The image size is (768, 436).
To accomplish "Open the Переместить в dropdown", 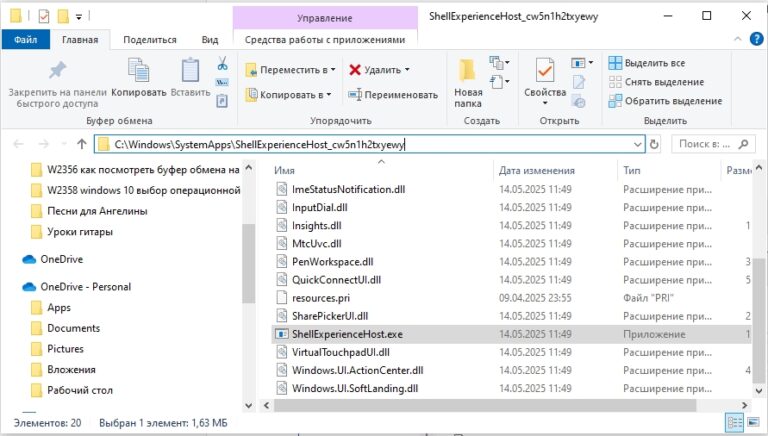I will [333, 70].
